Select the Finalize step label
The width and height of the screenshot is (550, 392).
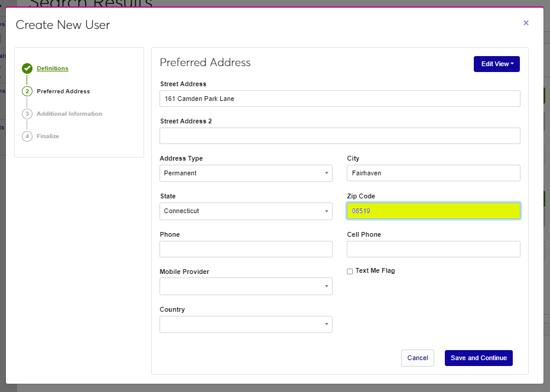click(x=48, y=136)
